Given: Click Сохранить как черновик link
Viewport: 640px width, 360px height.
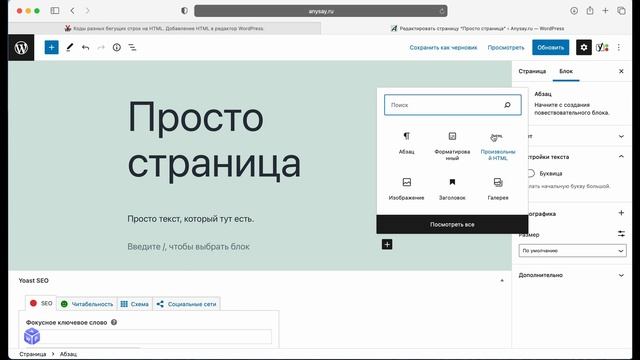Looking at the screenshot, I should pyautogui.click(x=443, y=48).
